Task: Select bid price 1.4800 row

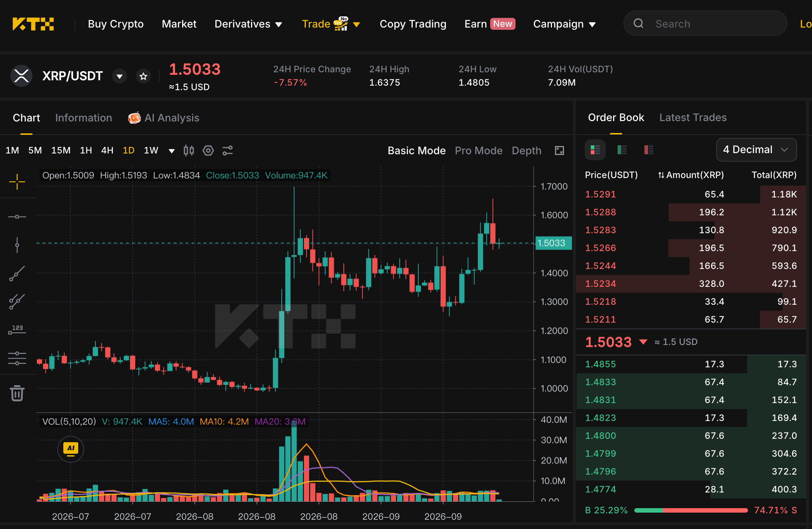Action: (x=691, y=435)
